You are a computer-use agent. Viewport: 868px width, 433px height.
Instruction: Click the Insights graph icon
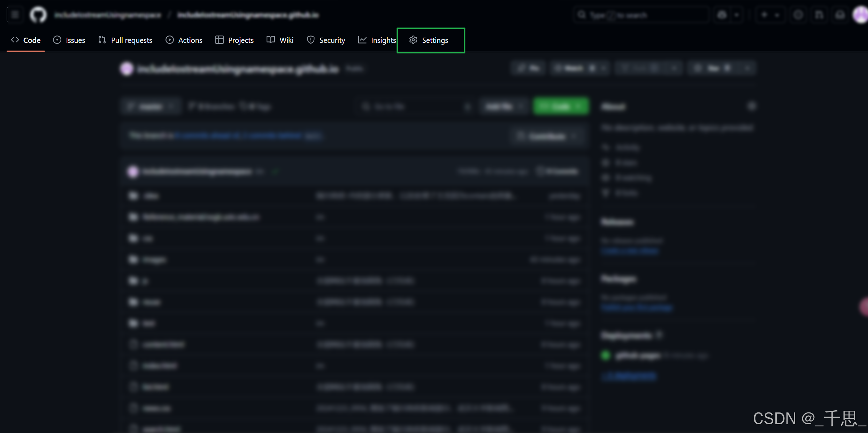coord(362,40)
